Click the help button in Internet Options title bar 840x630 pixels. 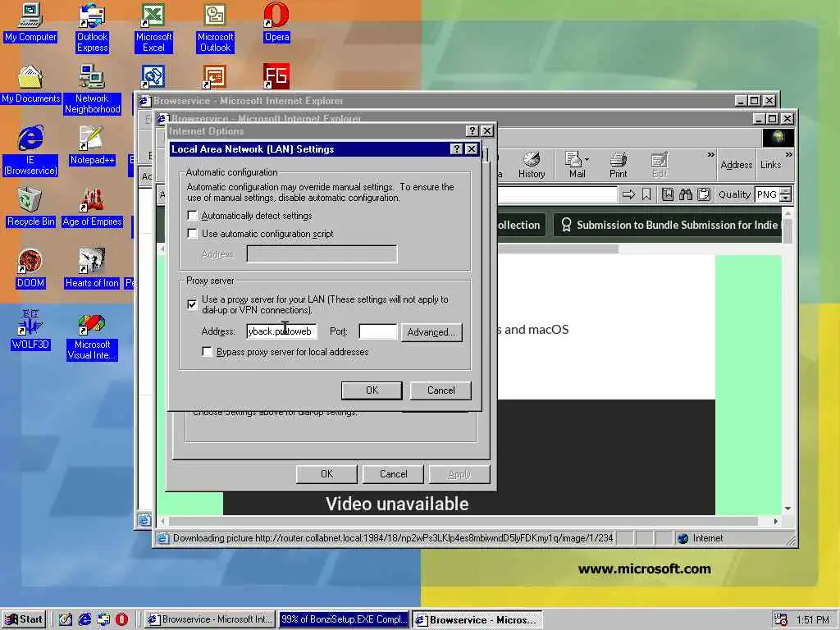pyautogui.click(x=472, y=130)
